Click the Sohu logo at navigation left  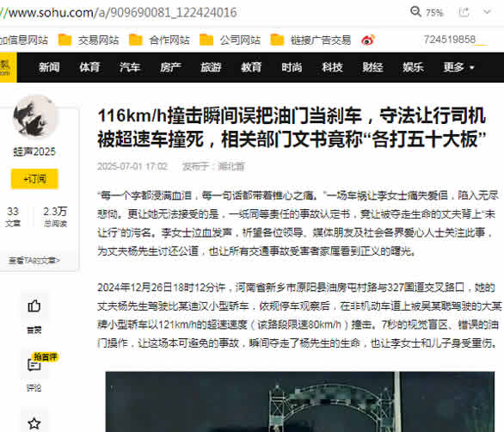tap(7, 67)
